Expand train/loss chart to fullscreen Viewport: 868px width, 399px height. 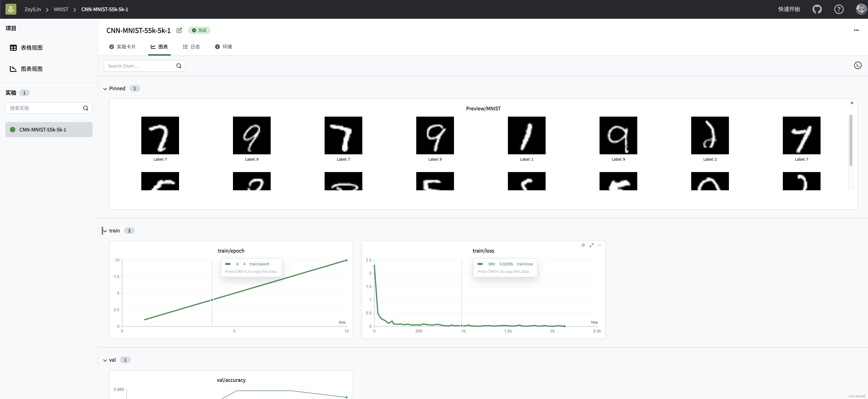(591, 245)
